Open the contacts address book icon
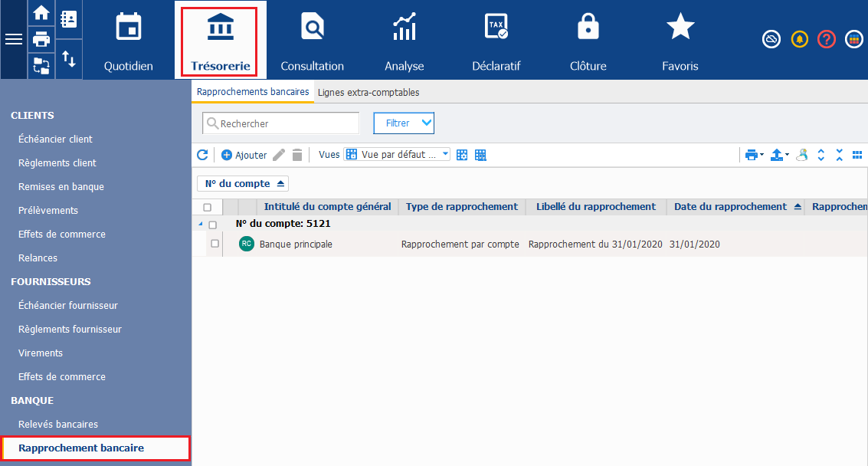The image size is (868, 466). pyautogui.click(x=69, y=19)
